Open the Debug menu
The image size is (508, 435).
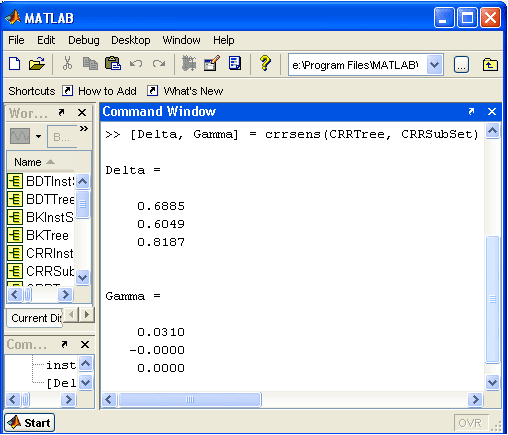84,40
